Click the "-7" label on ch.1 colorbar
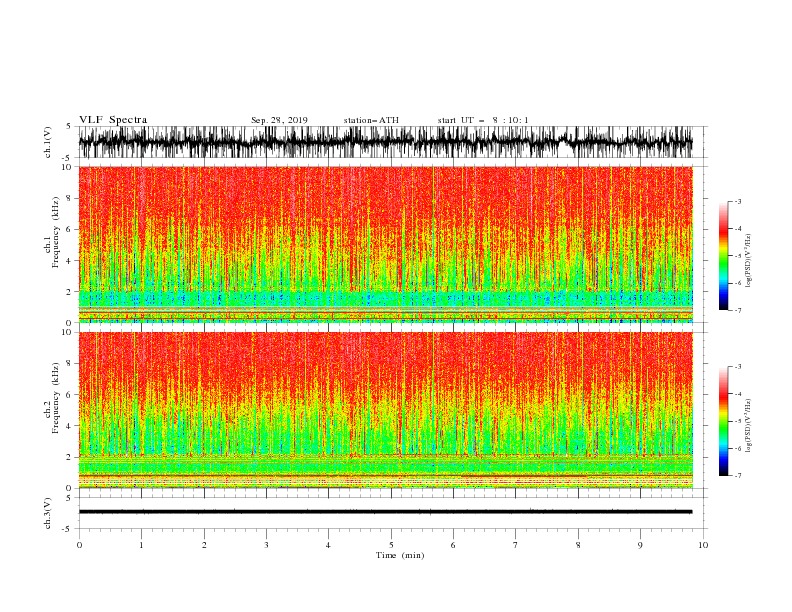This screenshot has height=612, width=792. 738,310
